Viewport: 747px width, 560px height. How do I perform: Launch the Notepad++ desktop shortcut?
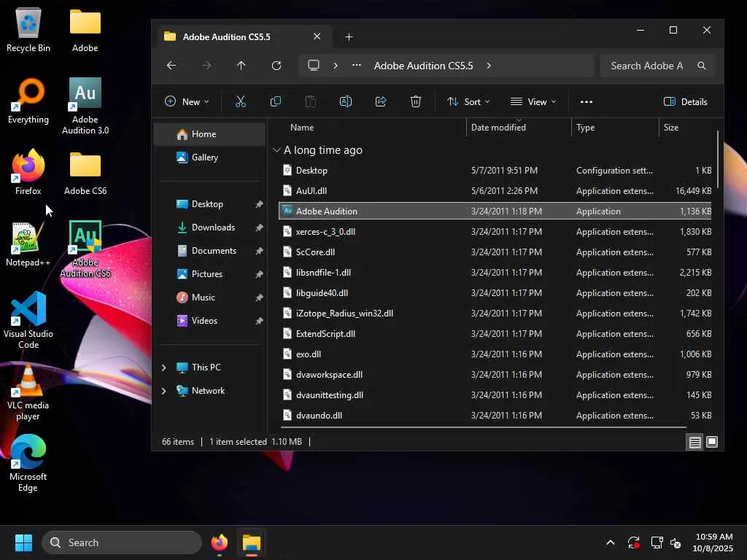[28, 244]
